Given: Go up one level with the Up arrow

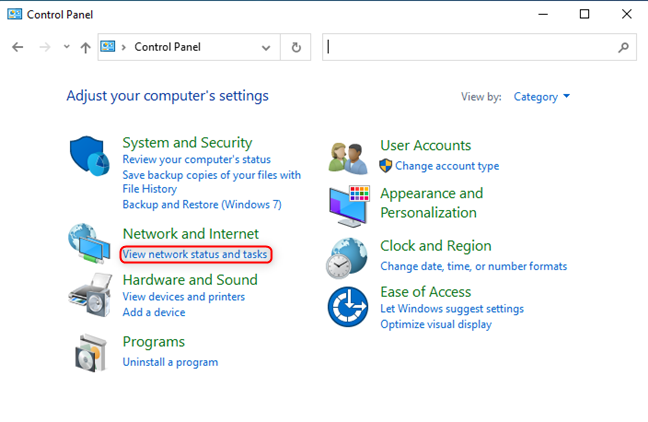Looking at the screenshot, I should pyautogui.click(x=86, y=47).
